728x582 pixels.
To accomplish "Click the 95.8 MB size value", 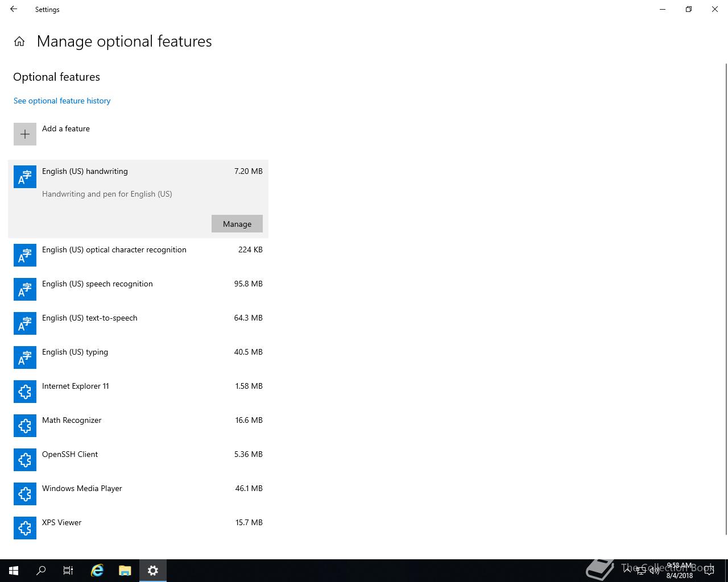I will pos(249,284).
